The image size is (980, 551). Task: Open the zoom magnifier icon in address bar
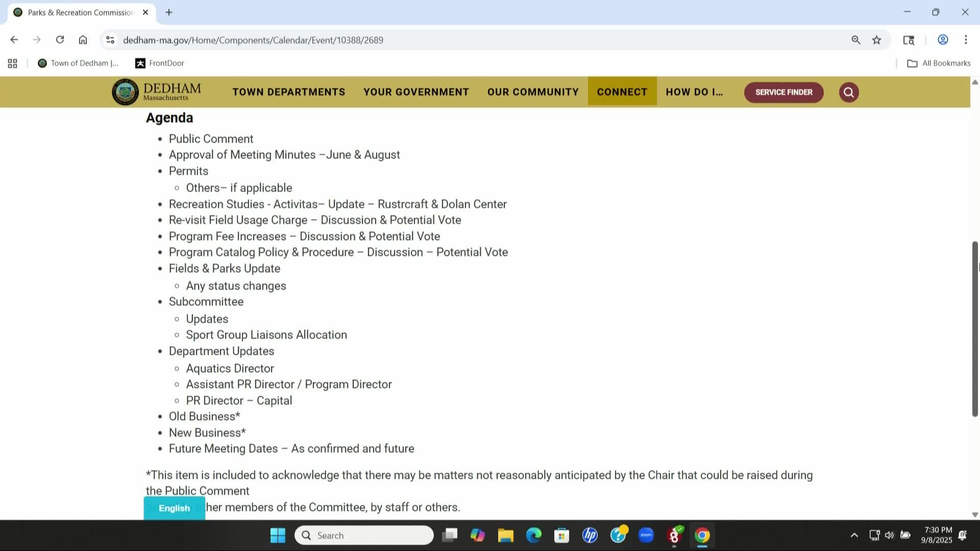click(856, 40)
